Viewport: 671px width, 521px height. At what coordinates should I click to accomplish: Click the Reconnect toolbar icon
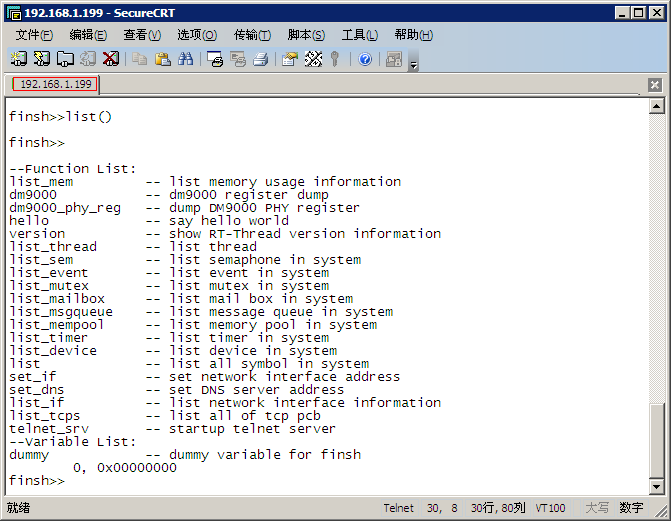point(88,59)
